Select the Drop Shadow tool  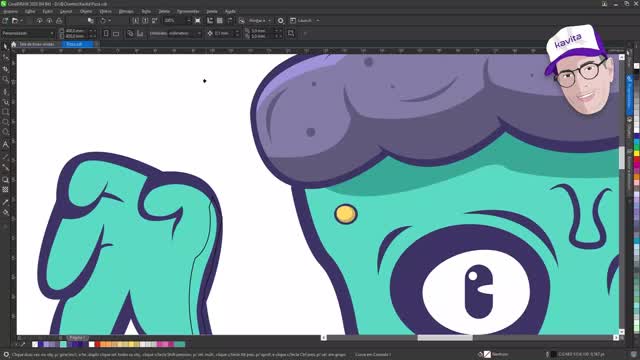pyautogui.click(x=5, y=180)
